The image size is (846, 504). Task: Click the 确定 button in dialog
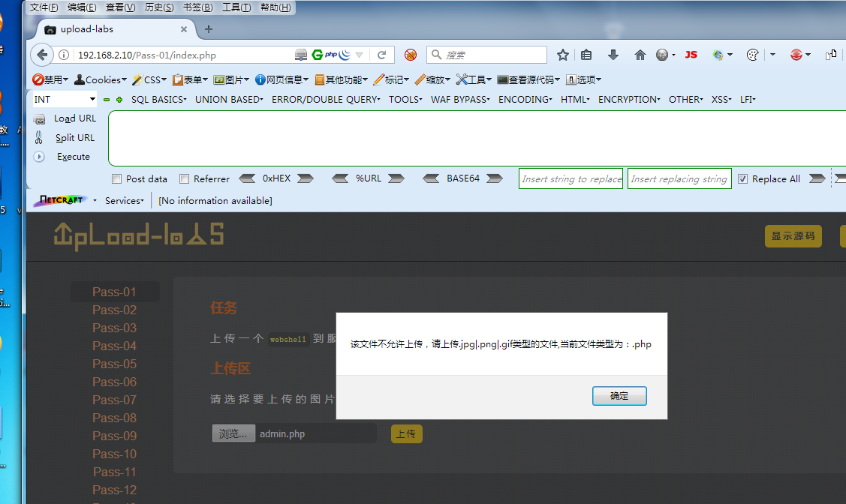point(619,395)
